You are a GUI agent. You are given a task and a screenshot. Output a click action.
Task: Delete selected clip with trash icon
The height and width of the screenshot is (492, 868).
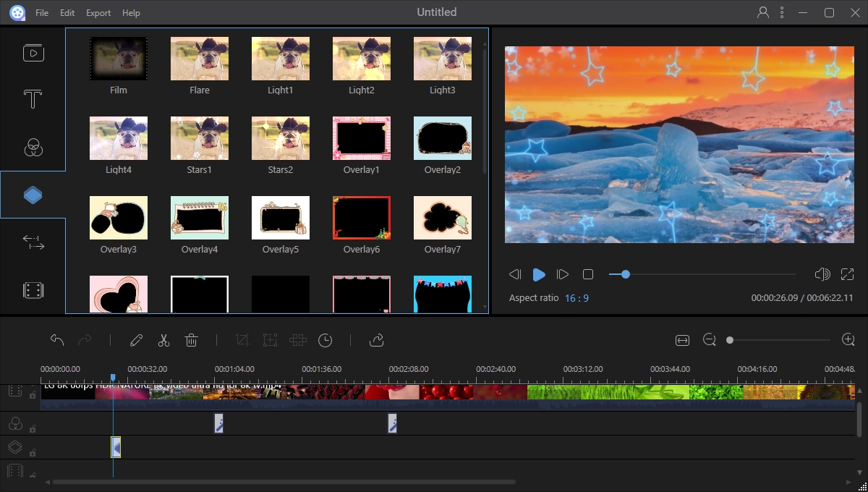pos(191,340)
